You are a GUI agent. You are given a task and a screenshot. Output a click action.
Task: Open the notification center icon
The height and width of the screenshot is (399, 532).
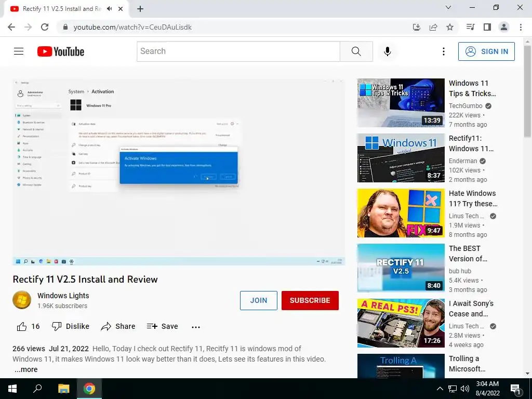tap(515, 389)
